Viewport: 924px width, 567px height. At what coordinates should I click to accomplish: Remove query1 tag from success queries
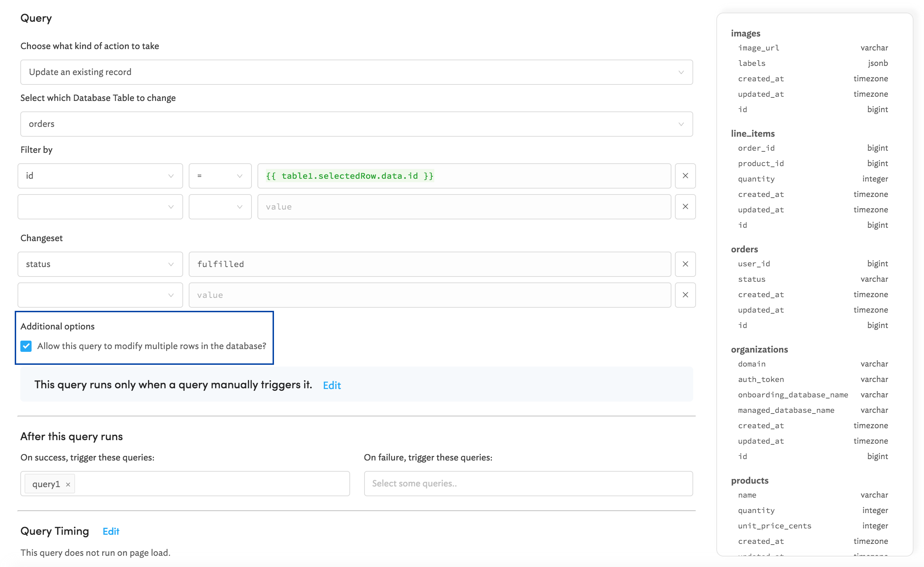click(x=68, y=484)
